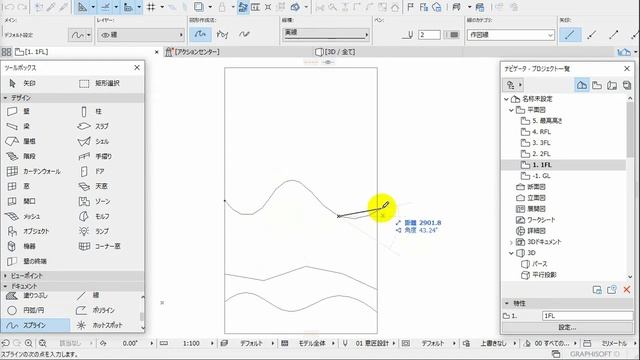Open the 4. RFL story in navigator
Screen dimensions: 640x360
click(x=541, y=132)
